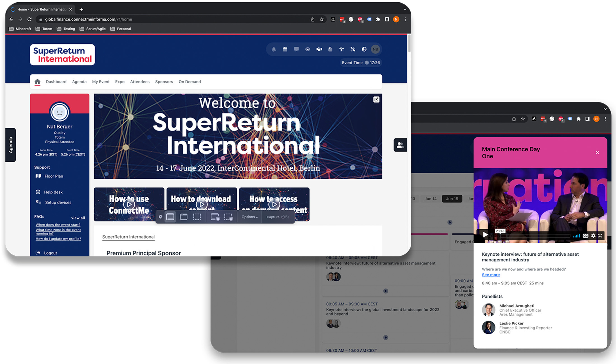Open the calendar/schedule icon
Image resolution: width=616 pixels, height=364 pixels.
pos(284,49)
